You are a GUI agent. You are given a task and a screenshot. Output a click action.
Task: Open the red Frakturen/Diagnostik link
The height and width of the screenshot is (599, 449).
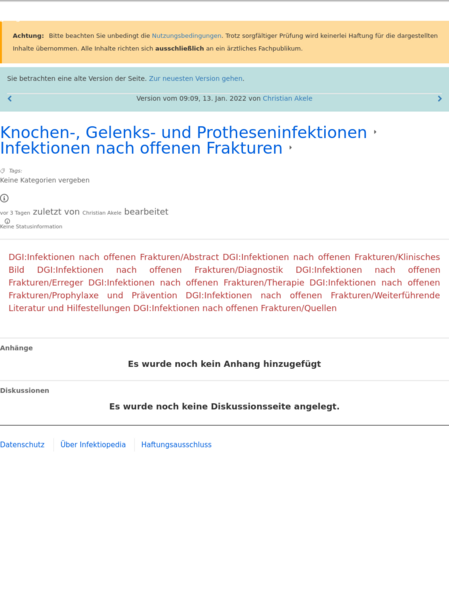pyautogui.click(x=160, y=270)
